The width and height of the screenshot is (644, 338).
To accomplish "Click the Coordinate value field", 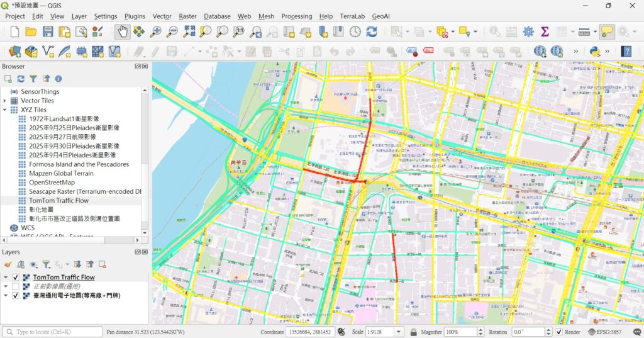I will coord(310,332).
